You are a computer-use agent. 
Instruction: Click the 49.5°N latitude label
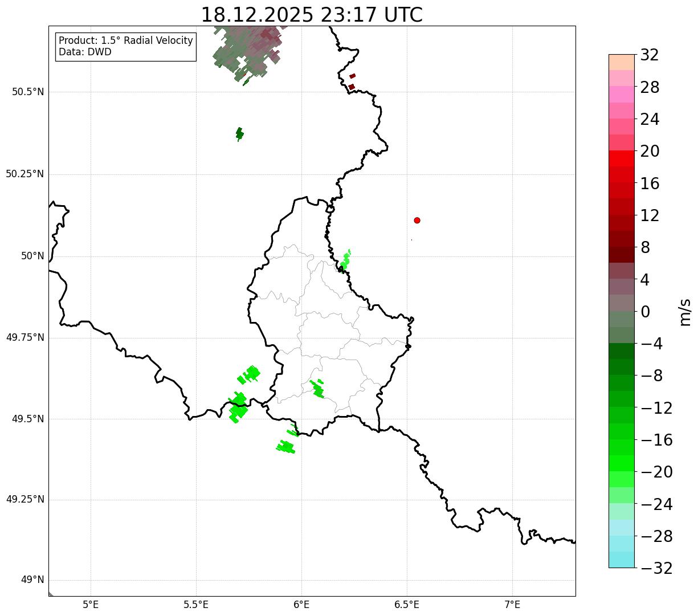28,419
